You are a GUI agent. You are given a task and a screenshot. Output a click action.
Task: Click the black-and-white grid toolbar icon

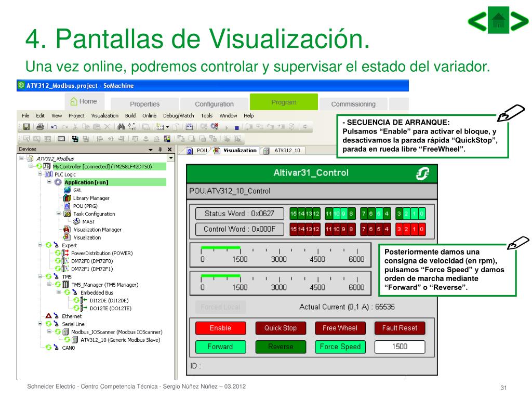pyautogui.click(x=75, y=139)
